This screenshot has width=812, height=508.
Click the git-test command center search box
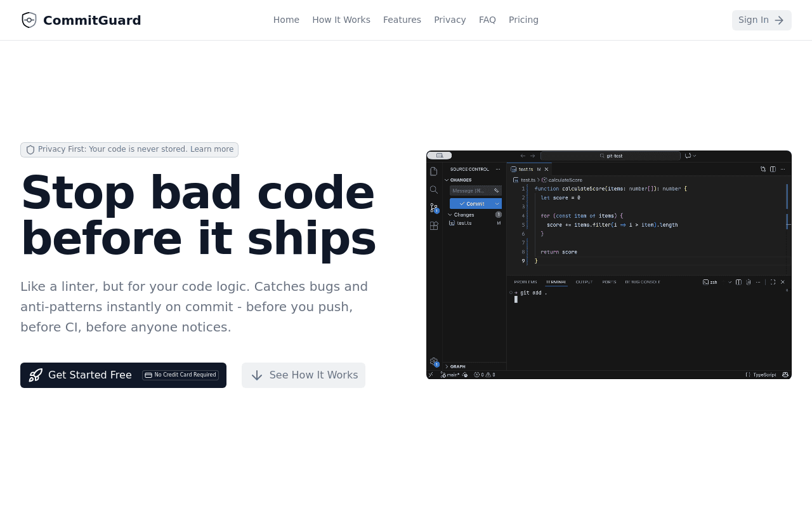610,156
